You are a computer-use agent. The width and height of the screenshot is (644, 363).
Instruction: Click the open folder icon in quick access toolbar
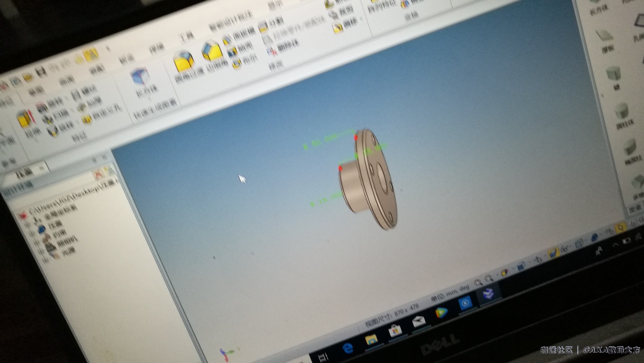28,76
